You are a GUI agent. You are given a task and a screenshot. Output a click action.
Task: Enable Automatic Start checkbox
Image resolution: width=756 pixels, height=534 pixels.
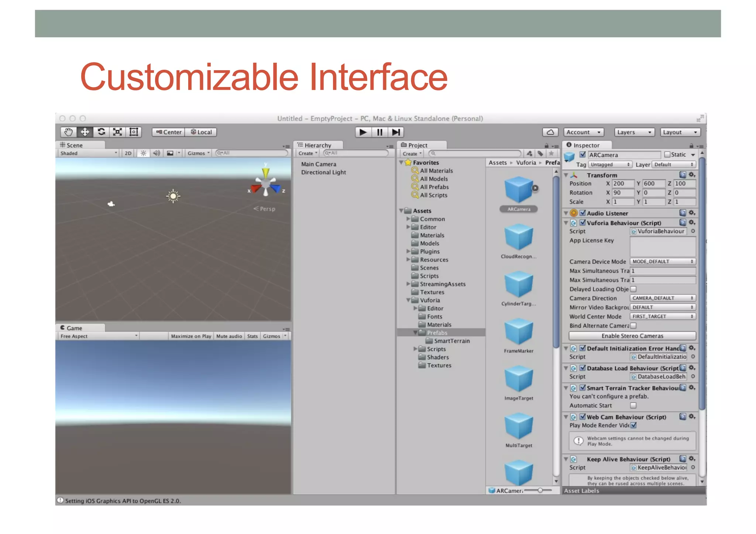(x=633, y=405)
